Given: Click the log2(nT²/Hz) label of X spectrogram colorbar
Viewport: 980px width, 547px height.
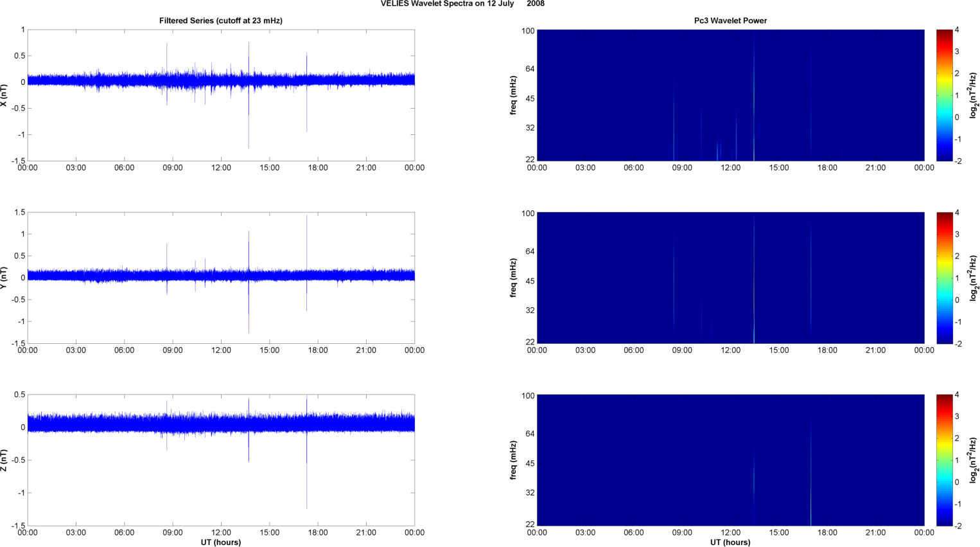Looking at the screenshot, I should tap(973, 95).
